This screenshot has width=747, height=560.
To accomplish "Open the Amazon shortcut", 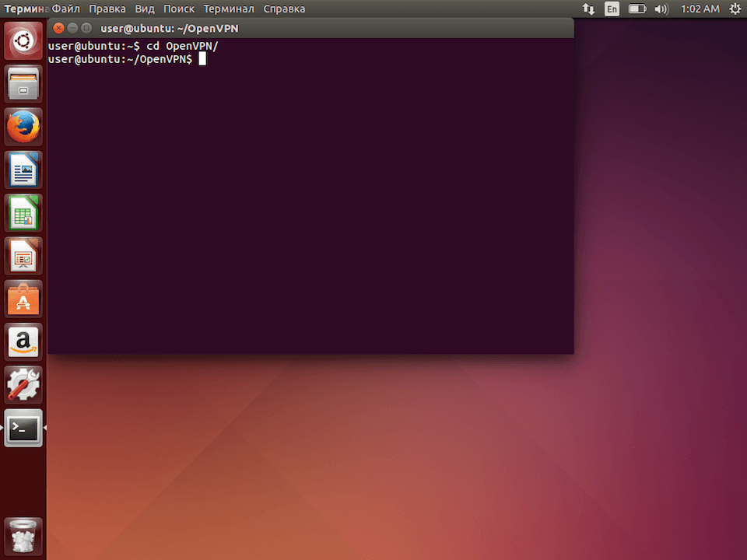I will 23,342.
